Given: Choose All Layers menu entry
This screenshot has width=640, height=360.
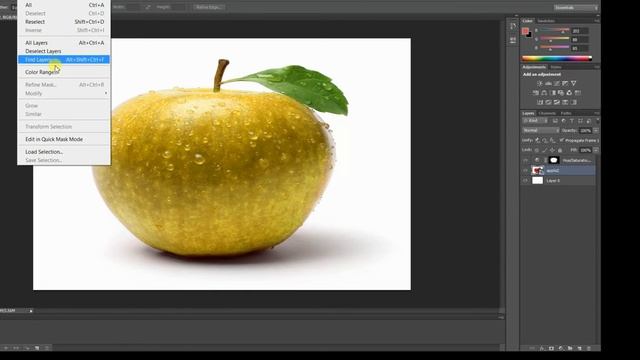Looking at the screenshot, I should [64, 42].
